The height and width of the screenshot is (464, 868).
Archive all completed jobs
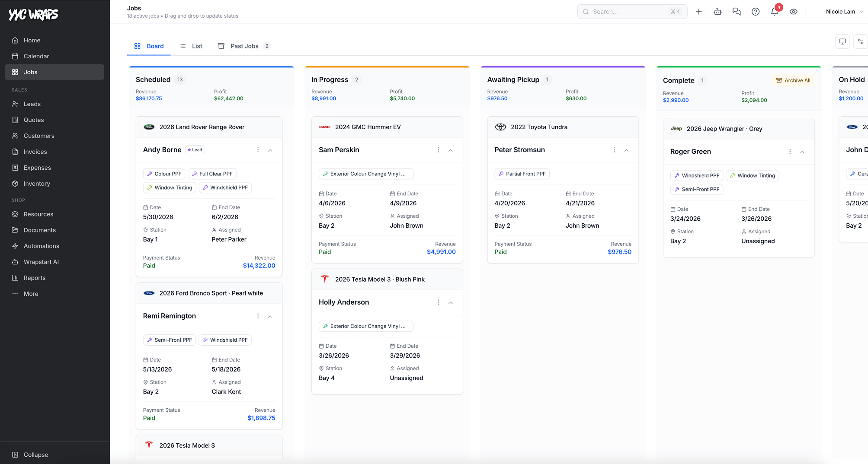point(793,80)
